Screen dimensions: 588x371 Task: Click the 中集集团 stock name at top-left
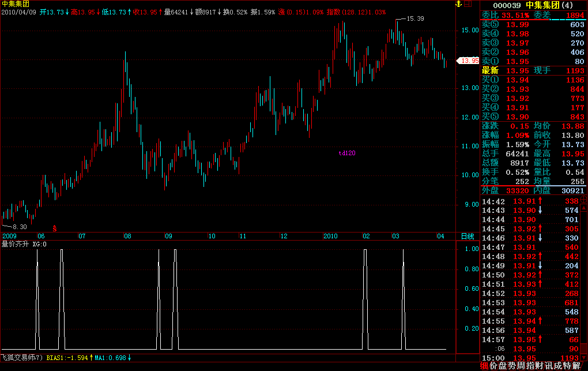point(16,4)
